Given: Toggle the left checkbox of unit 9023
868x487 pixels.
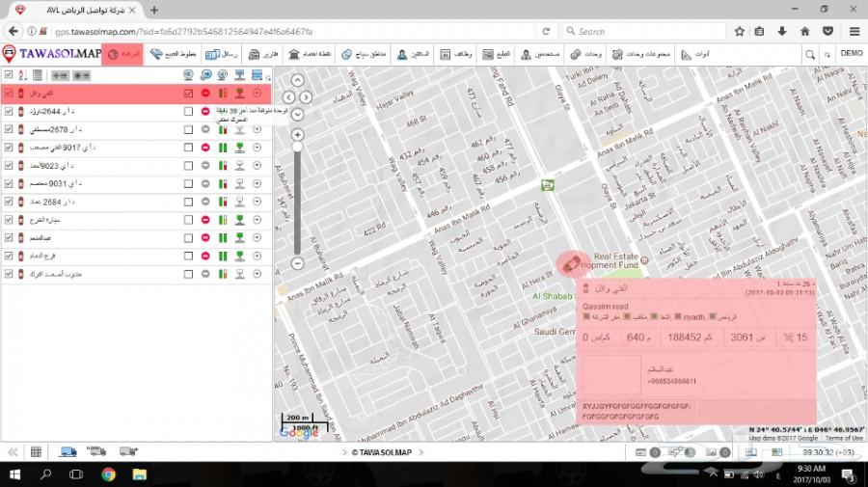Looking at the screenshot, I should (9, 166).
